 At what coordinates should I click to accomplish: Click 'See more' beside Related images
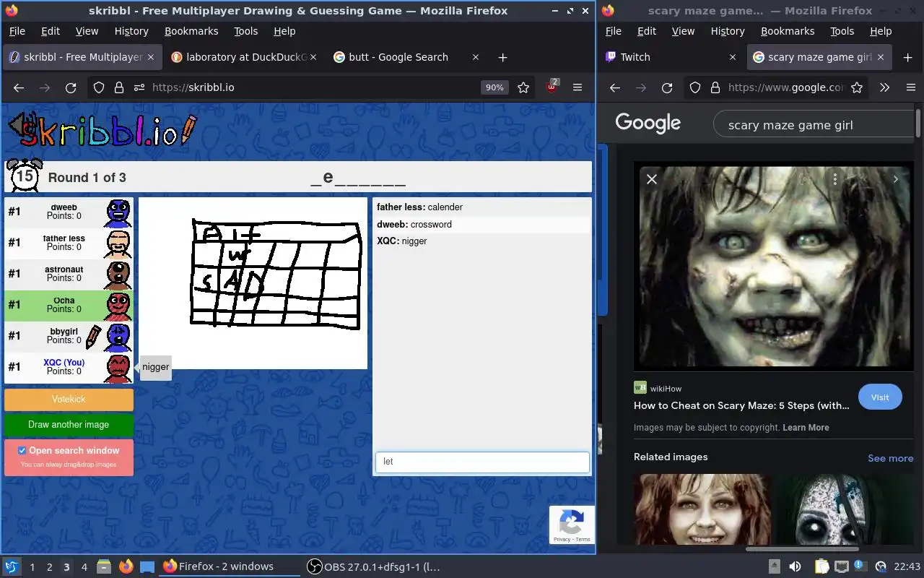tap(890, 458)
